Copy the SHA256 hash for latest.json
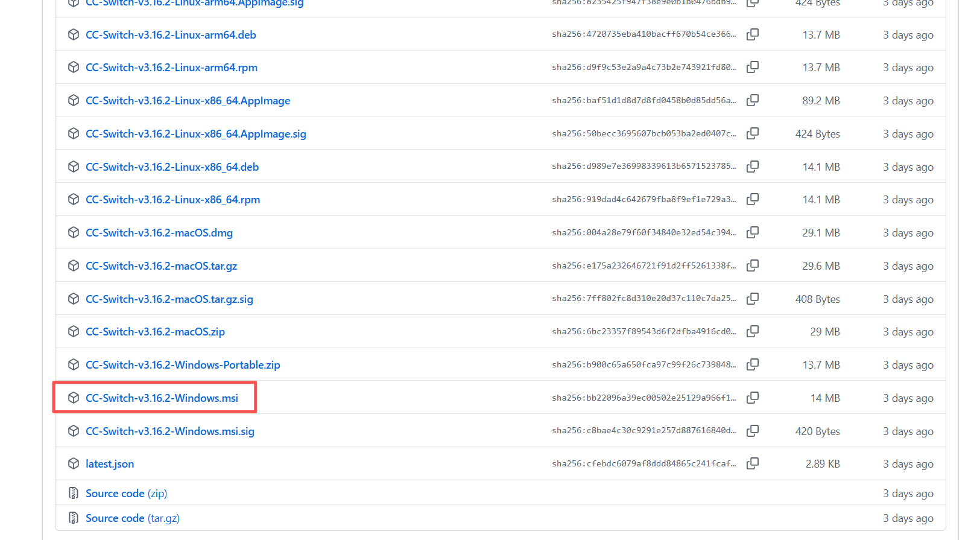The image size is (980, 540). pyautogui.click(x=753, y=463)
